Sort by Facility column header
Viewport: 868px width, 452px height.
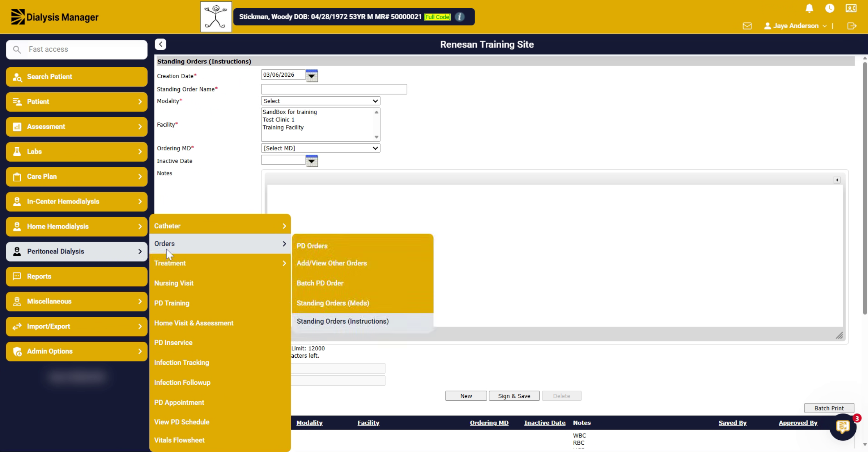[x=368, y=423]
